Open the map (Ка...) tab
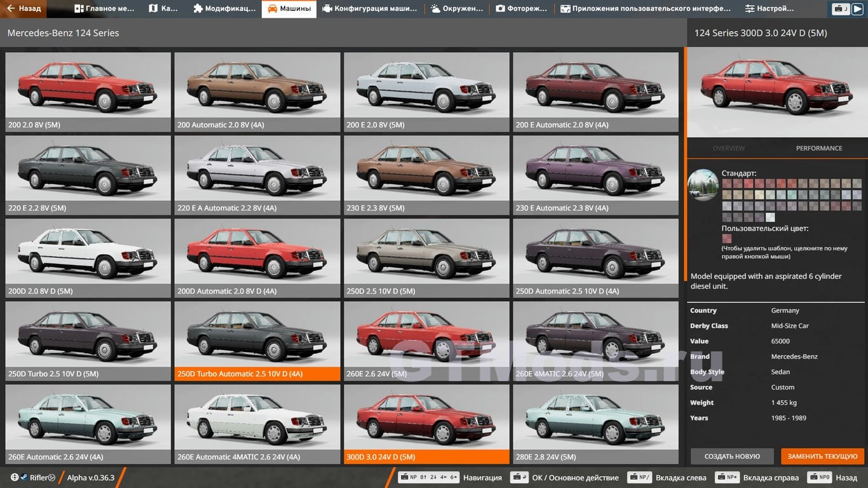Viewport: 868px width, 488px height. pyautogui.click(x=163, y=9)
